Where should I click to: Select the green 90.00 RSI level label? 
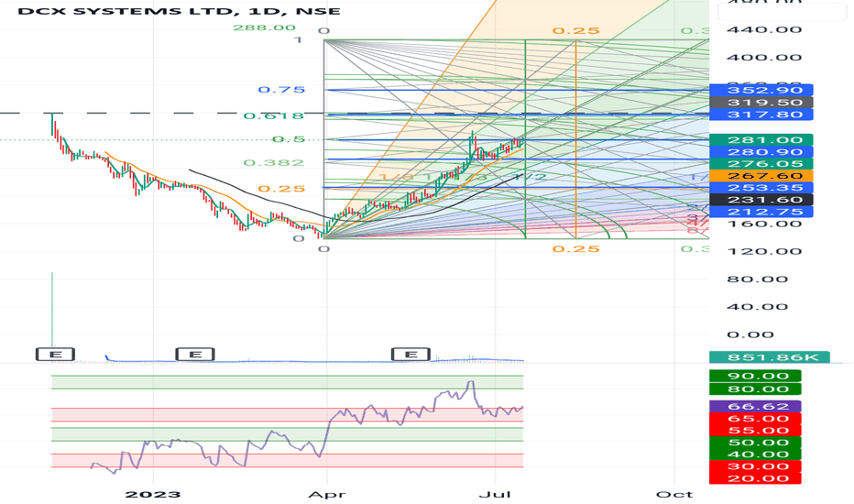click(x=755, y=376)
